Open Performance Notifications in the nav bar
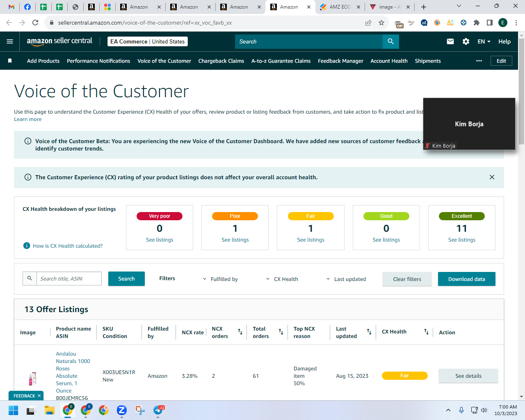 (98, 61)
